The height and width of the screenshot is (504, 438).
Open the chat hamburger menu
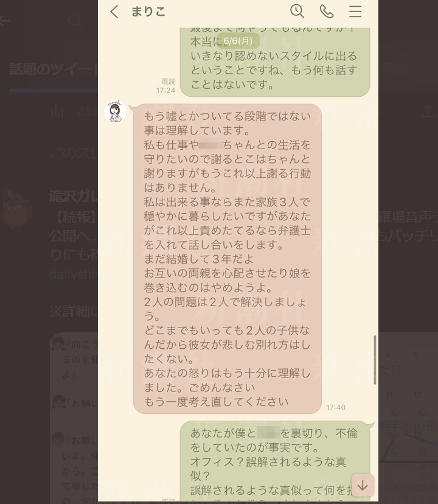tap(355, 12)
